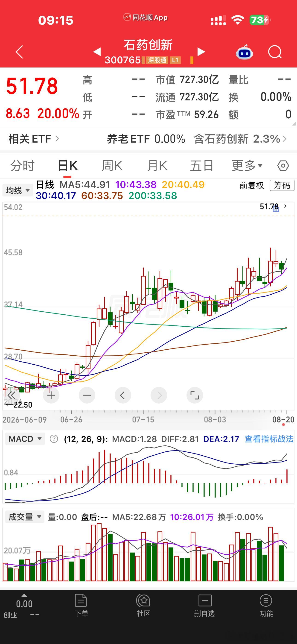Screen dimensions: 297x644
Task: Open the 均线 indicator dropdown
Action: tap(18, 190)
